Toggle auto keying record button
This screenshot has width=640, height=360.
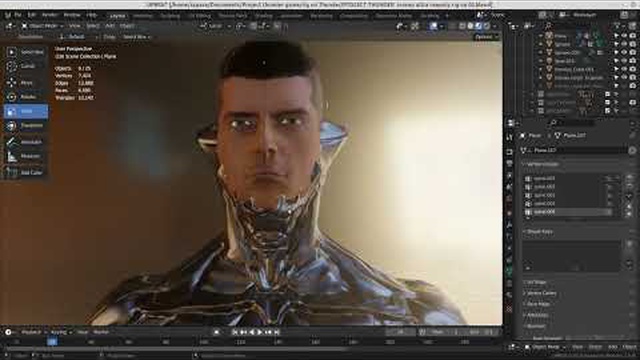[x=216, y=332]
